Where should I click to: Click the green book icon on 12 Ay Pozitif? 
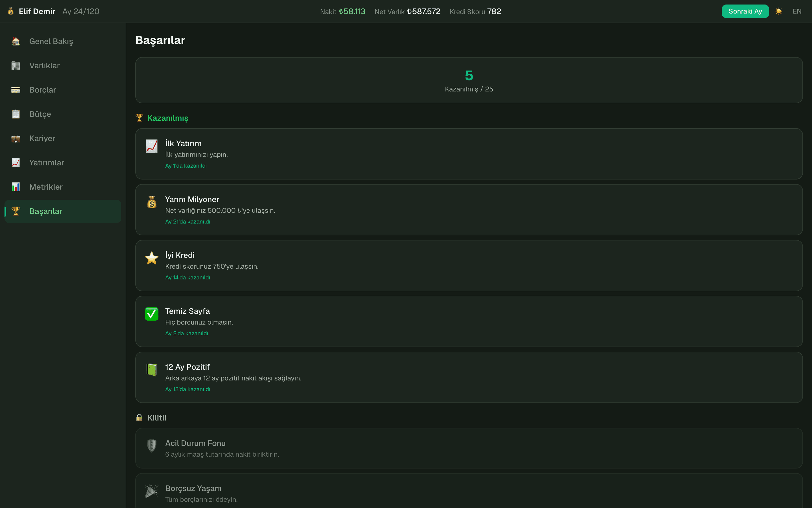(x=152, y=370)
